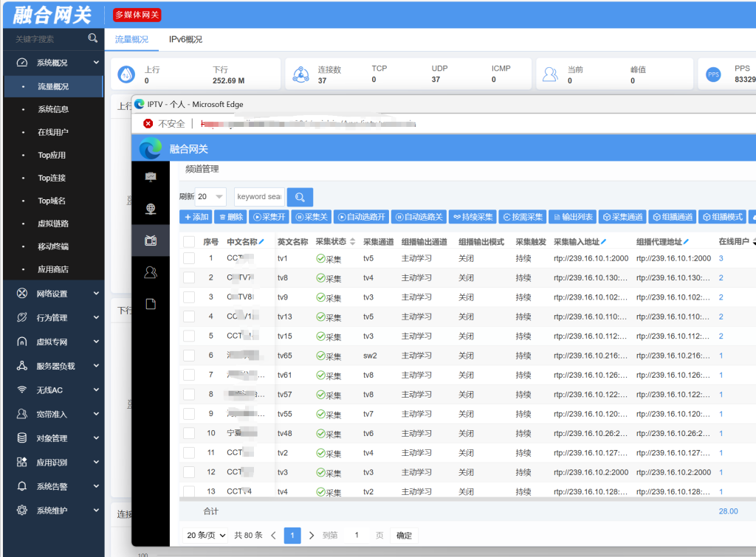The image size is (756, 557).
Task: Open the globe network icon in IPTV sidebar
Action: click(151, 209)
